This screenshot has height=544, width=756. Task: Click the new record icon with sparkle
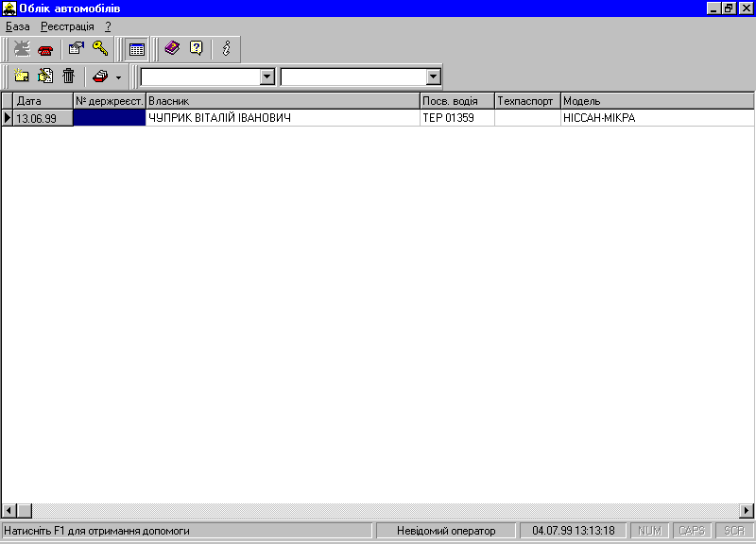tap(21, 76)
